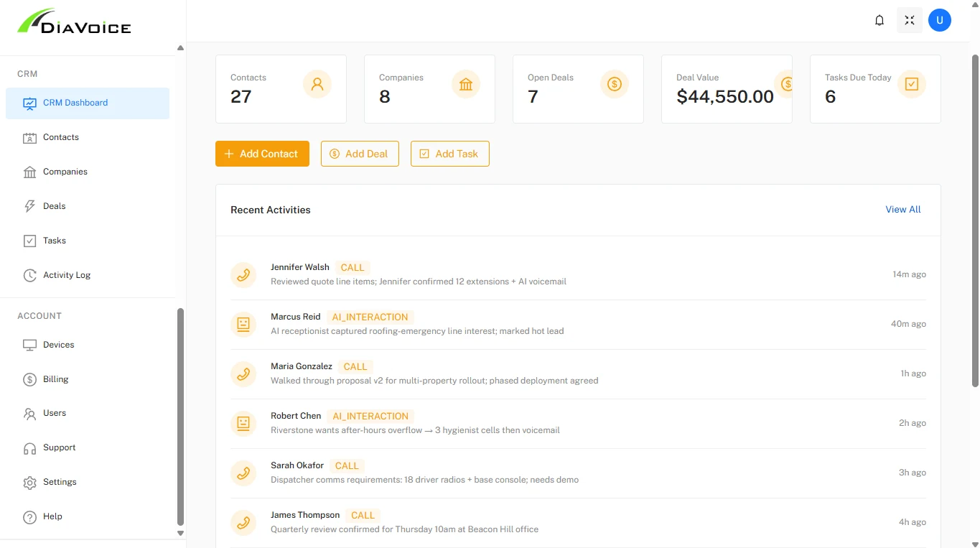The height and width of the screenshot is (548, 980).
Task: Open Users management
Action: (88, 414)
